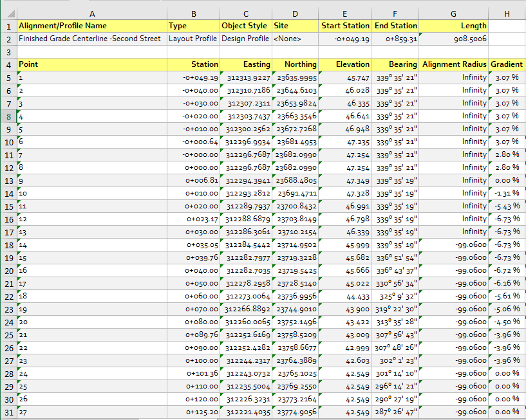Click the 'End Station' header cell

point(395,26)
